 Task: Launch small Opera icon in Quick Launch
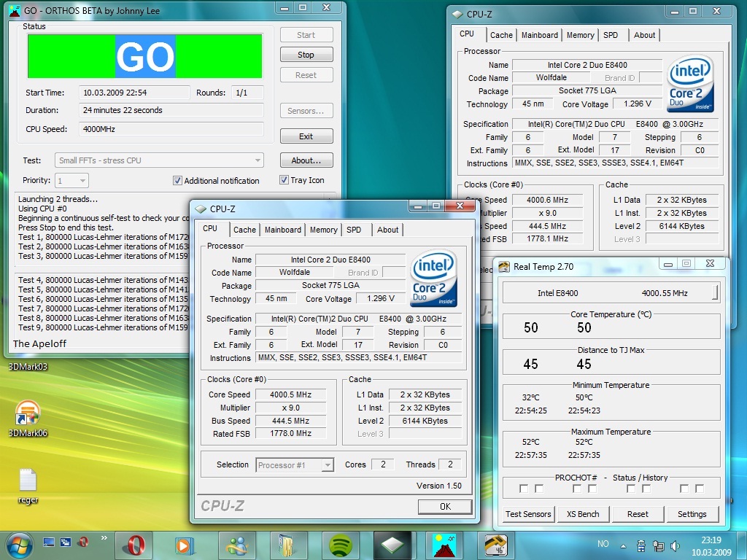83,542
